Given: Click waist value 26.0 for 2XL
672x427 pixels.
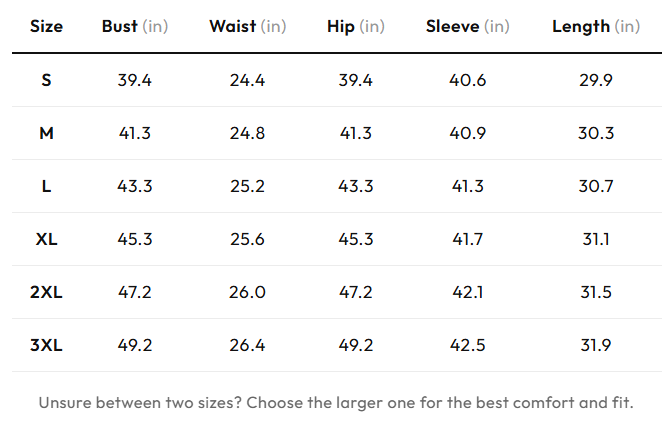Looking at the screenshot, I should point(247,292).
